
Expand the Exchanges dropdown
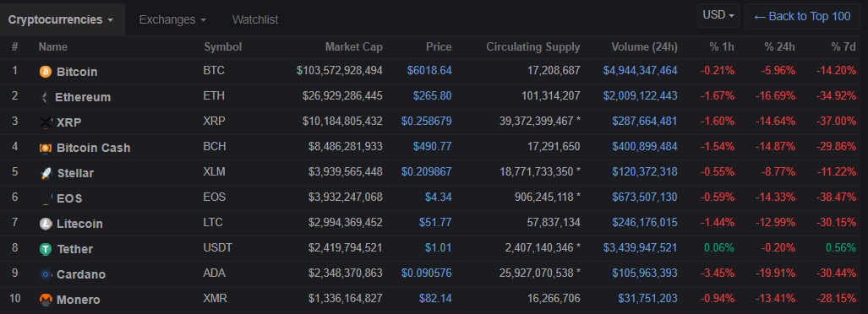tap(172, 20)
